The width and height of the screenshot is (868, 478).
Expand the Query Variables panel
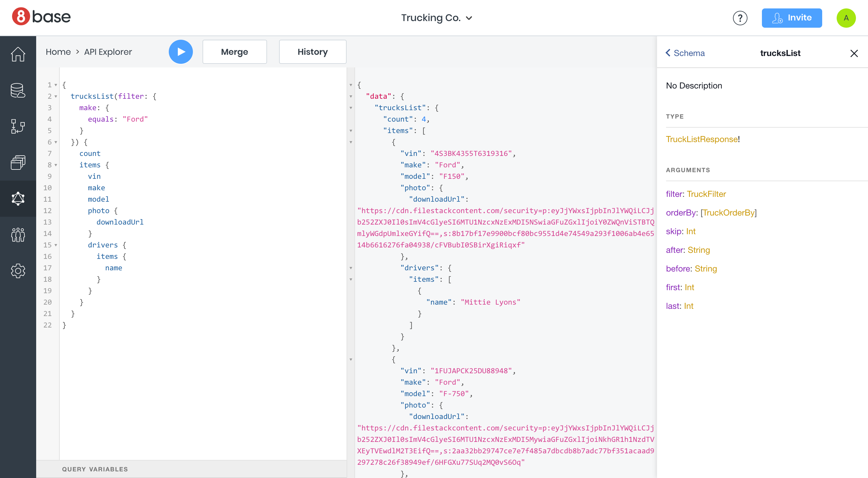point(95,469)
